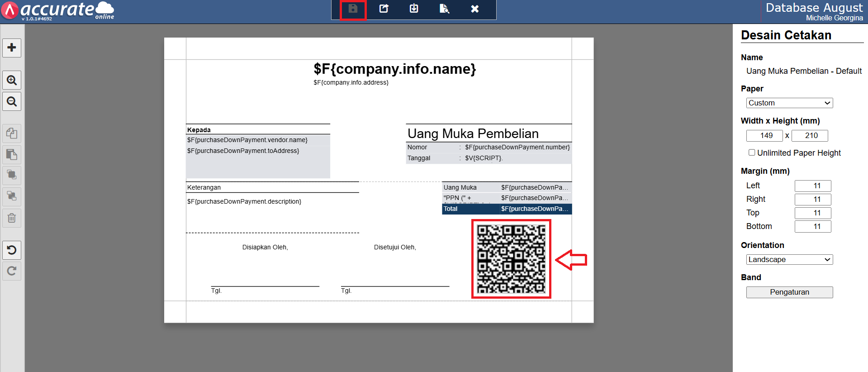Select the QR code element on canvas
The image size is (868, 372).
point(511,259)
